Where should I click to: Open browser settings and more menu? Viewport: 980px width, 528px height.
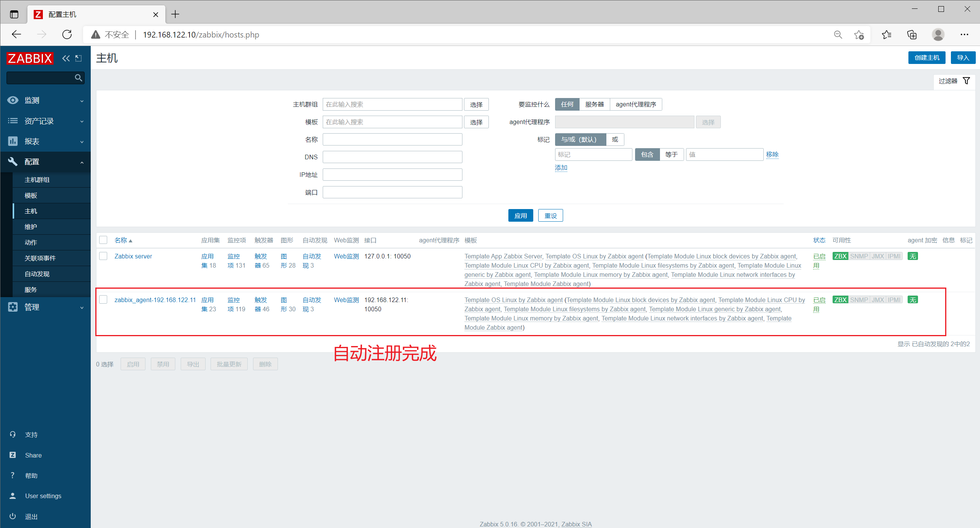pos(964,35)
